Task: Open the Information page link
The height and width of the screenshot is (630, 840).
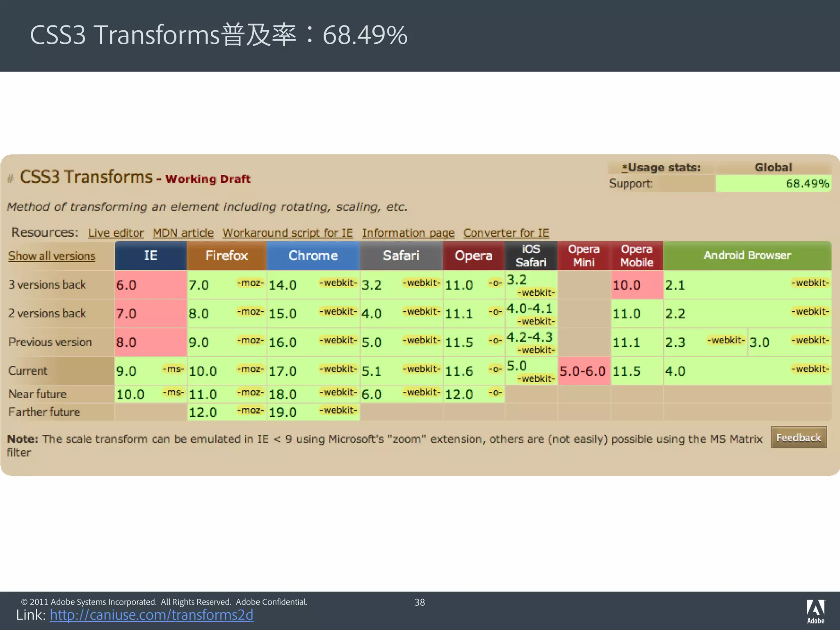Action: coord(408,233)
